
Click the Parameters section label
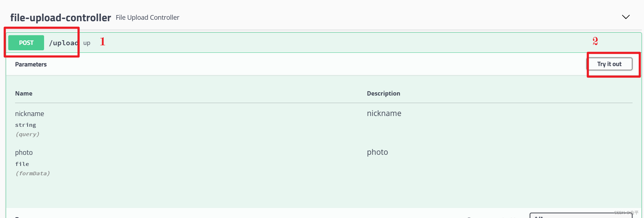click(31, 64)
